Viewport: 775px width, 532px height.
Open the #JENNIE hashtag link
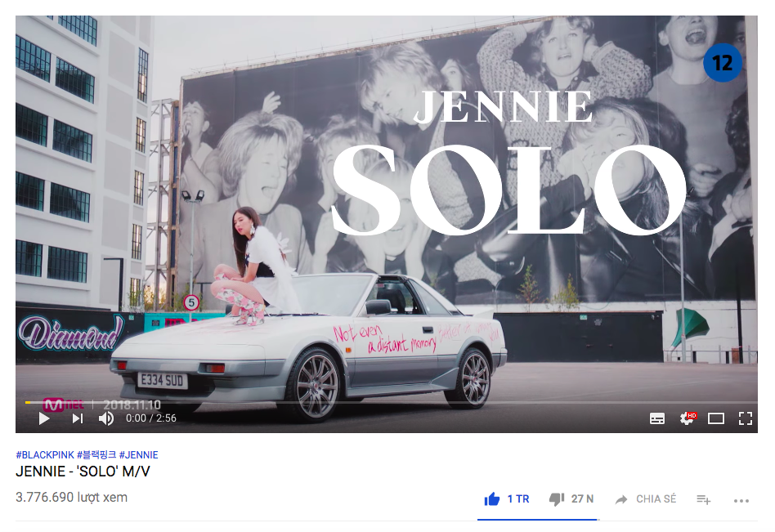(138, 455)
